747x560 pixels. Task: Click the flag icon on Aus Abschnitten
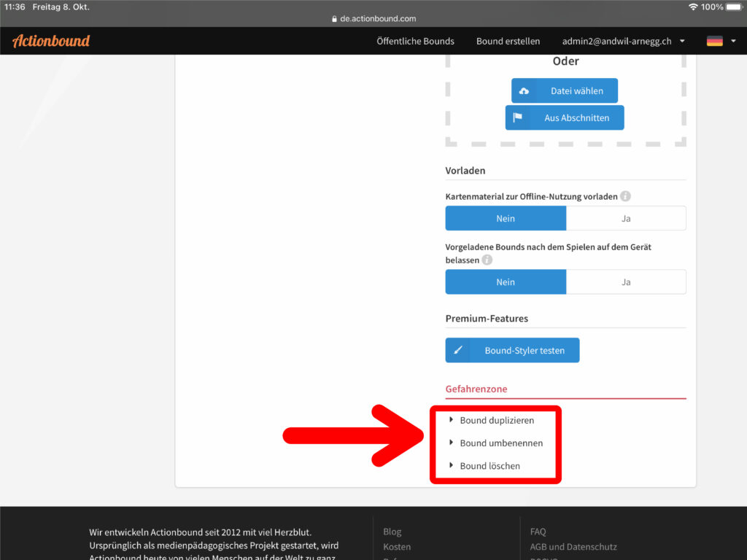(518, 117)
